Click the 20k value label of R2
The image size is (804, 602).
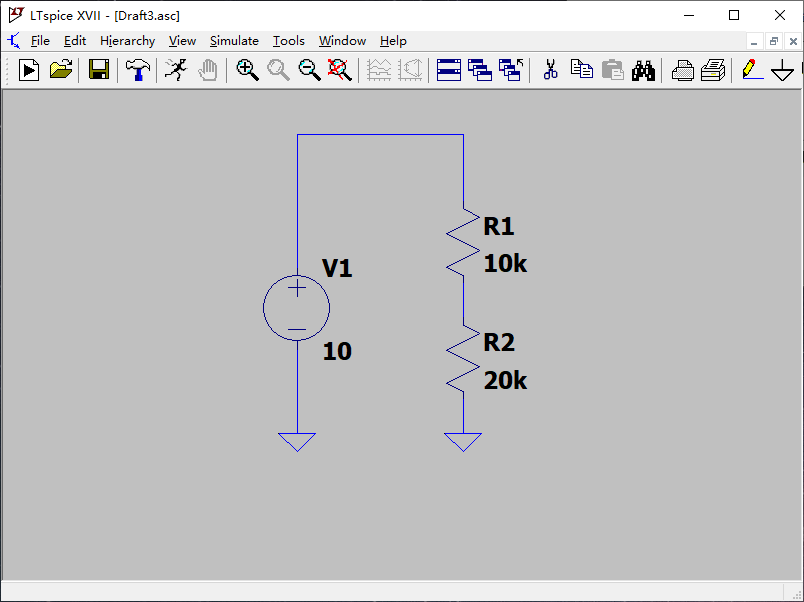coord(505,381)
